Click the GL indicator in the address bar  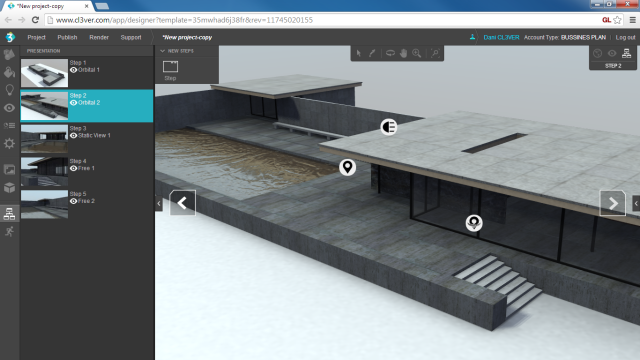point(606,20)
